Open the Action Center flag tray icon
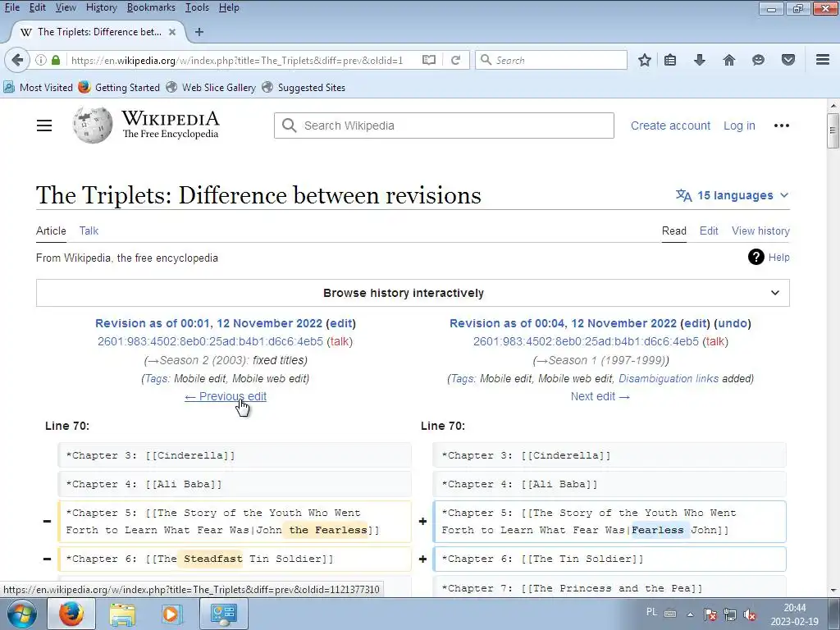The height and width of the screenshot is (630, 840). click(x=710, y=614)
